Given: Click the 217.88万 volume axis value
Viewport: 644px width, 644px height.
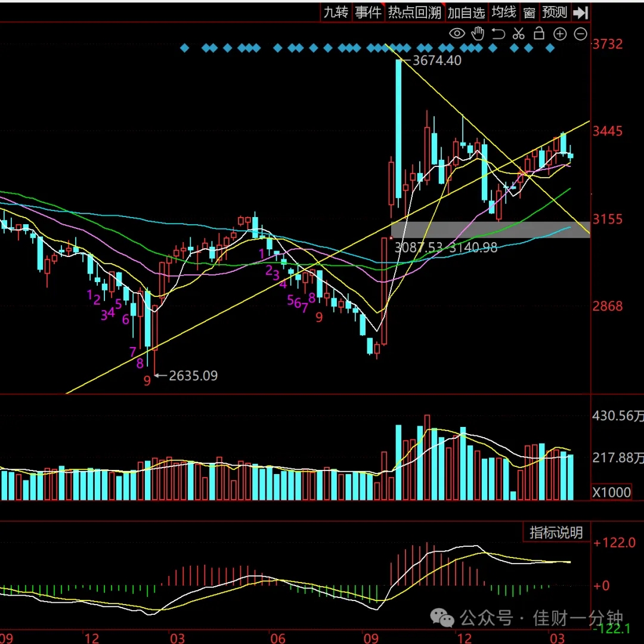Looking at the screenshot, I should click(618, 457).
